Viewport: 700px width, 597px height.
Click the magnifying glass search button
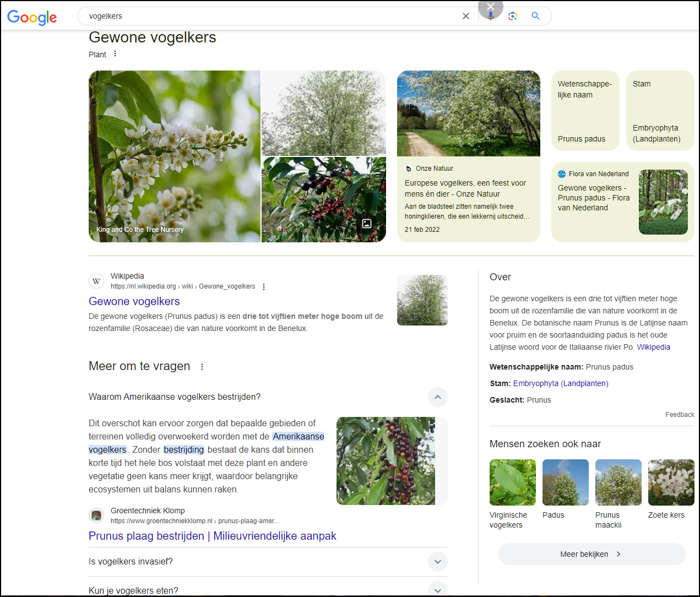pos(535,16)
